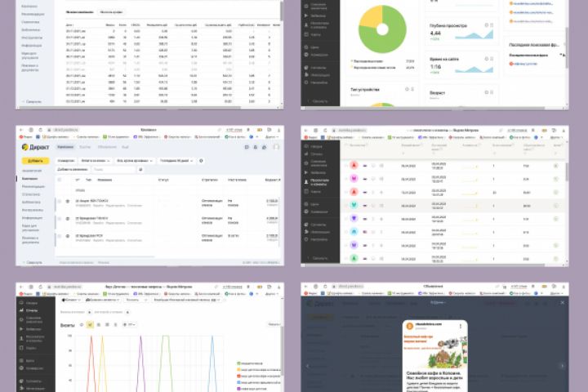Click the yellow Добавить button in Direct
Viewport: 588px width, 392px height.
tap(35, 161)
